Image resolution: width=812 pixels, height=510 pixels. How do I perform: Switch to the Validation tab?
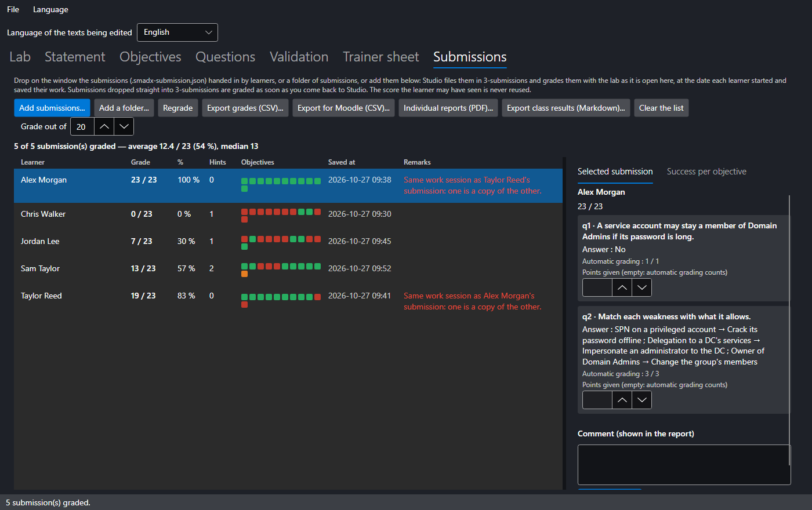(299, 57)
